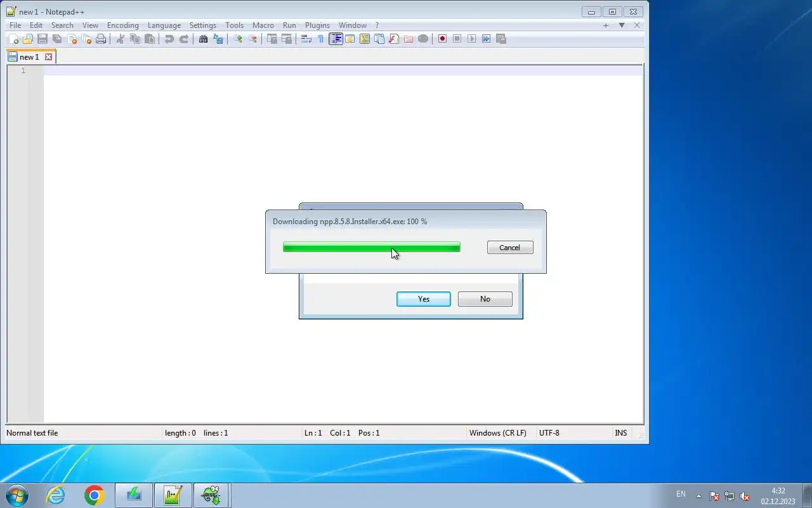Open the View menu
This screenshot has width=812, height=508.
(90, 25)
